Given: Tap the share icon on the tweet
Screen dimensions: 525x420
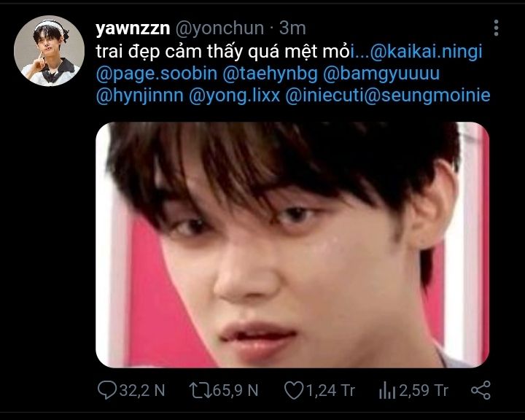Looking at the screenshot, I should tap(481, 390).
